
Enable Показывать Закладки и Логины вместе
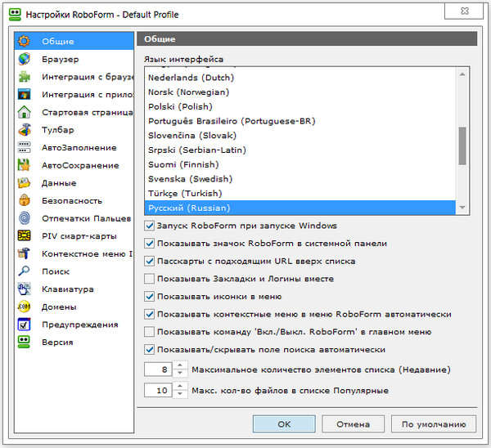[x=149, y=279]
